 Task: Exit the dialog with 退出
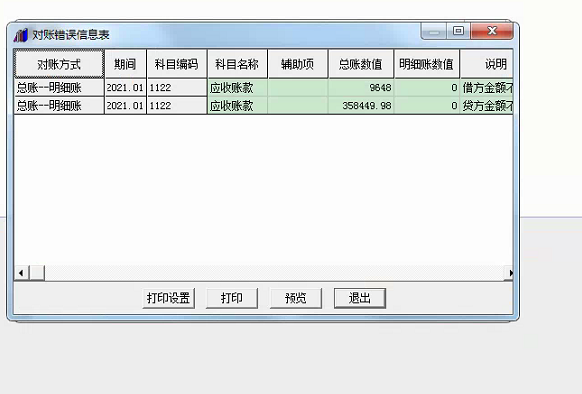point(360,298)
